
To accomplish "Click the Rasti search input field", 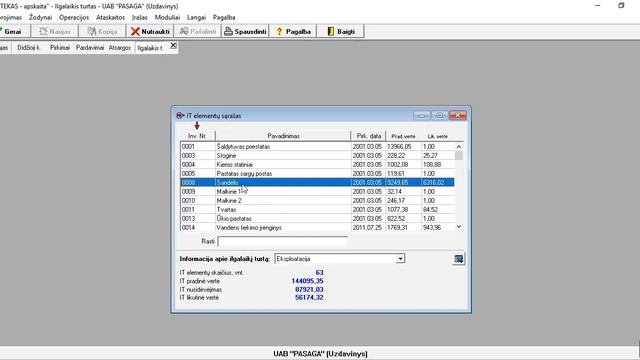I will (x=282, y=241).
